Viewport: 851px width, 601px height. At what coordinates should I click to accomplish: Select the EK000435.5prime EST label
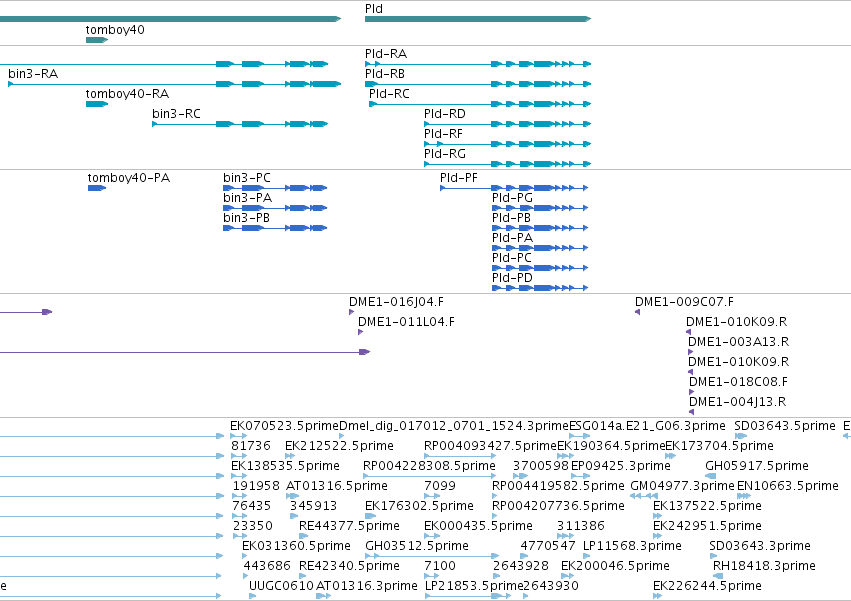point(479,527)
